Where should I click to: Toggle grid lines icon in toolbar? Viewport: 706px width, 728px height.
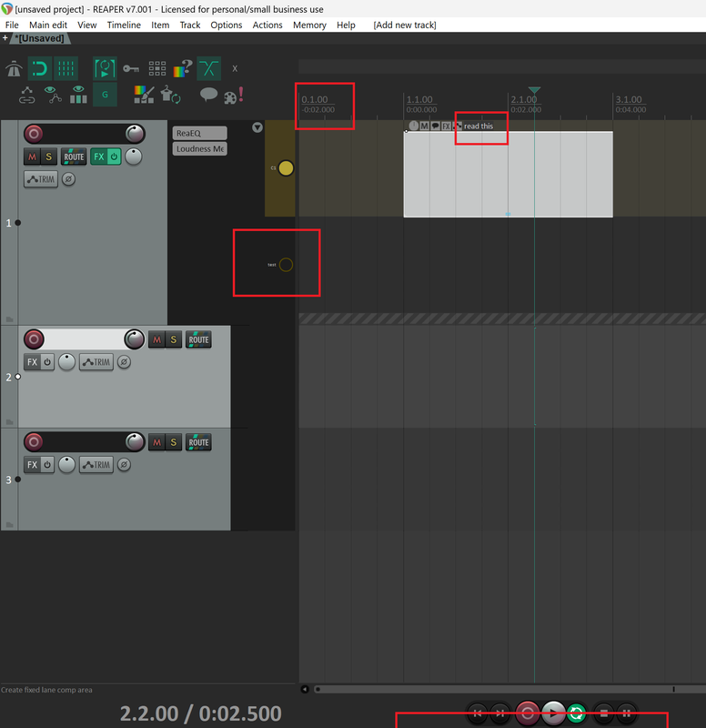66,69
